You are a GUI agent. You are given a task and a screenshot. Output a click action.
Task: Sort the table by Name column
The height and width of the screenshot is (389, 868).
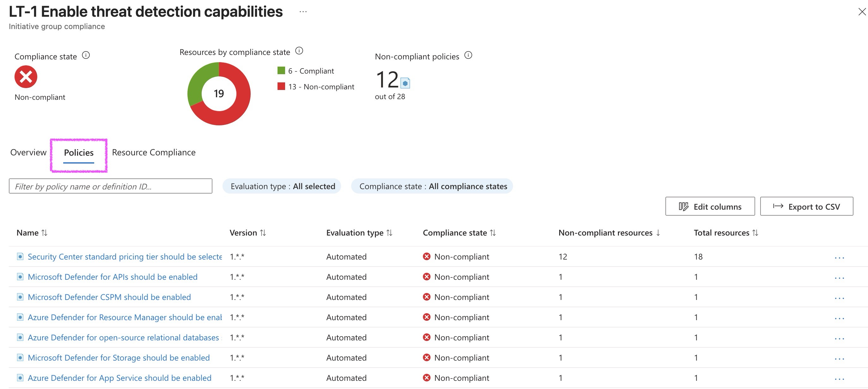click(x=32, y=232)
